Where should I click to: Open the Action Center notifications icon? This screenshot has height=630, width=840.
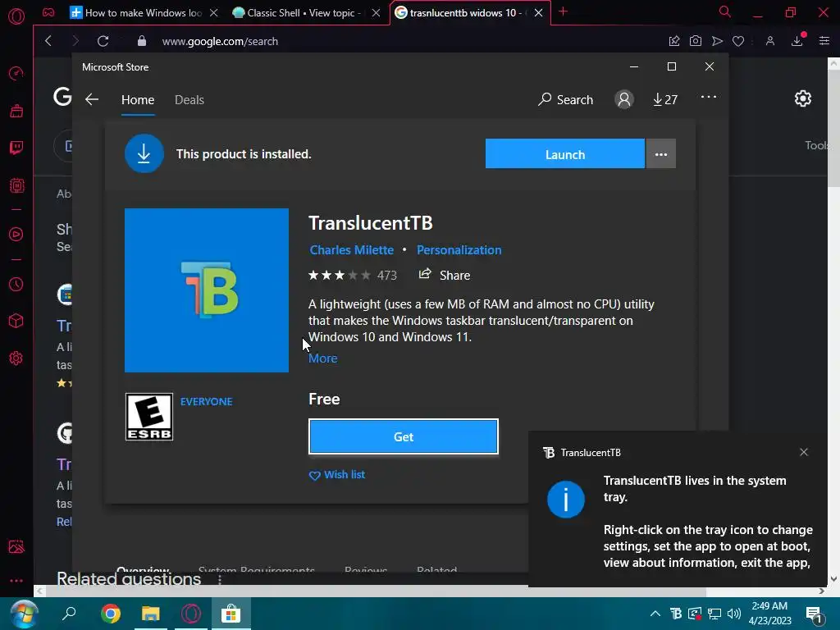(815, 615)
